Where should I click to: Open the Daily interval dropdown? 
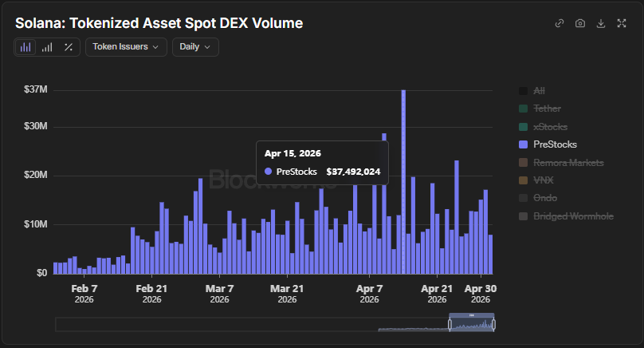[195, 47]
